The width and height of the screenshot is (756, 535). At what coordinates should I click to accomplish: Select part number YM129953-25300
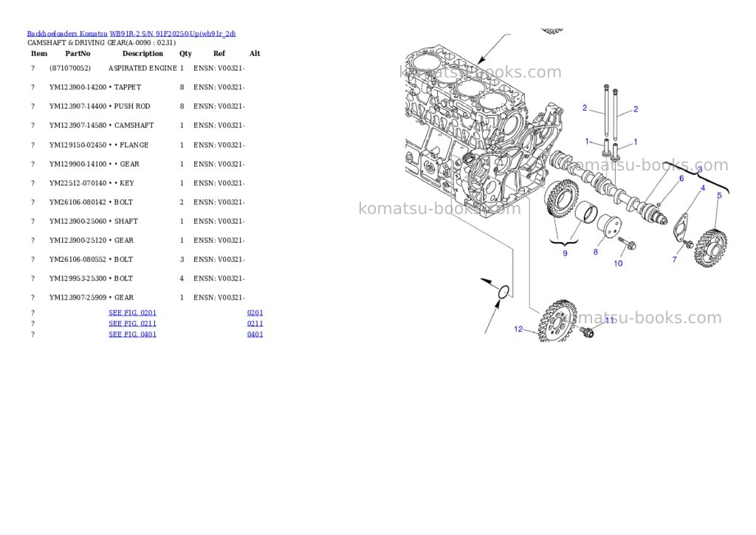78,279
